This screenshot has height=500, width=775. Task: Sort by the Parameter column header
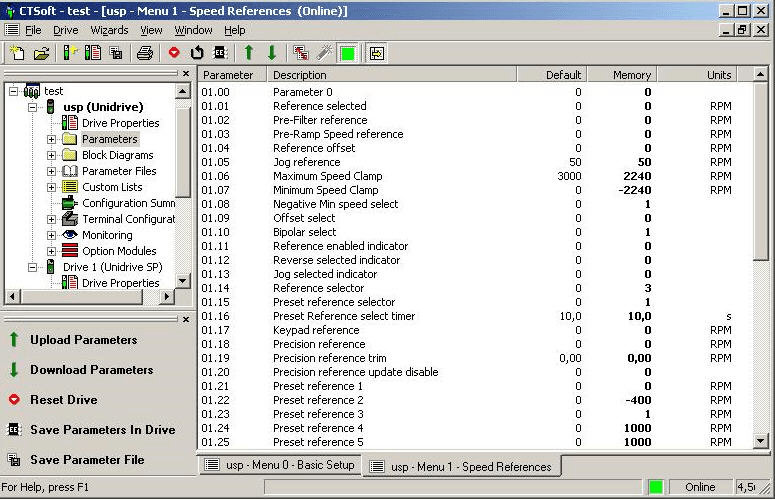[233, 75]
